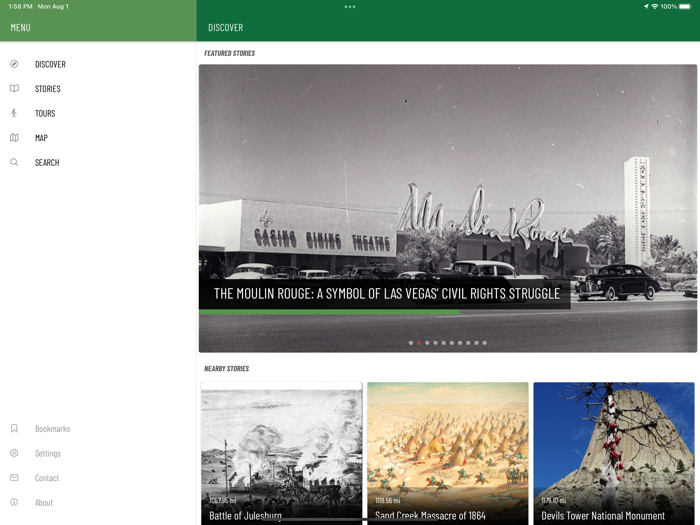Tap the battery indicator icon
Viewport: 700px width, 525px height.
(x=685, y=6)
